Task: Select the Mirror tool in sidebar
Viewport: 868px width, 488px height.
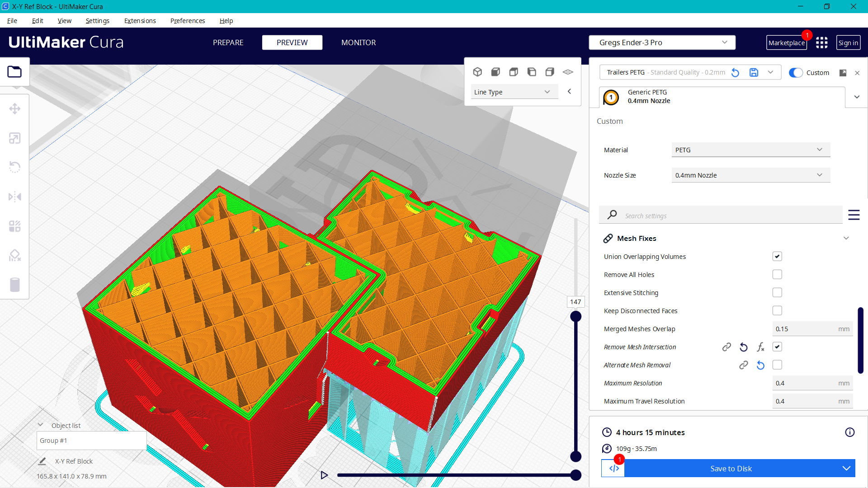Action: [x=14, y=197]
